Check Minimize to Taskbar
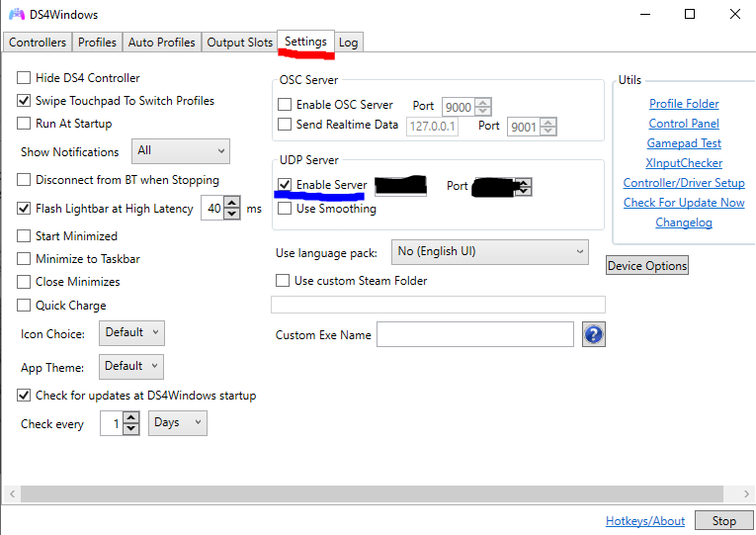Screen dimensions: 756x535 [24, 258]
